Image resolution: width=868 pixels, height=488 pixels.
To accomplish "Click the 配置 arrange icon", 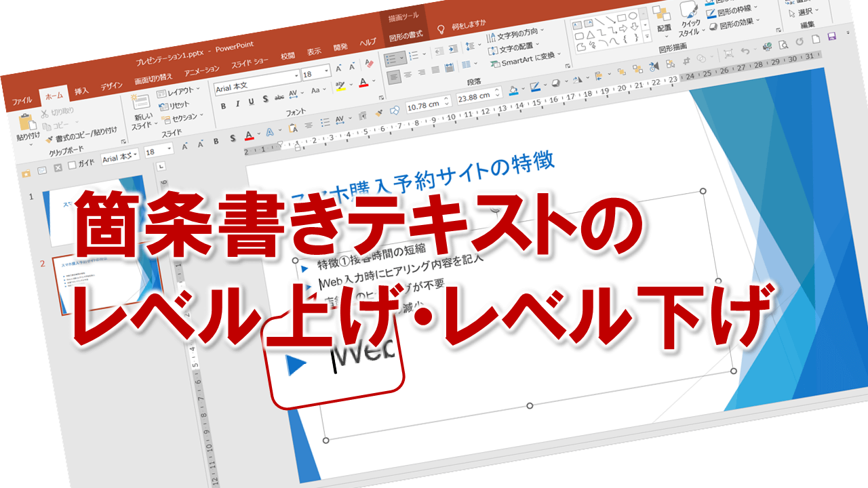I will (x=663, y=14).
